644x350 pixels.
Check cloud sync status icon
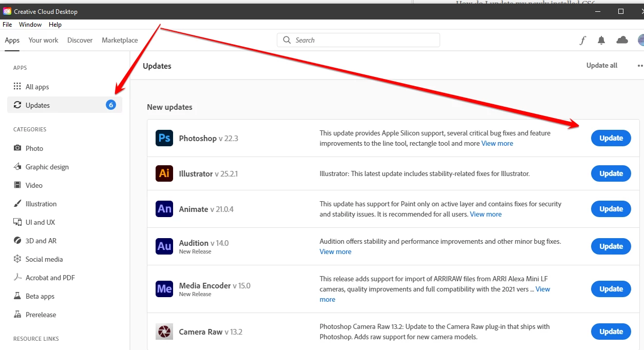(622, 40)
